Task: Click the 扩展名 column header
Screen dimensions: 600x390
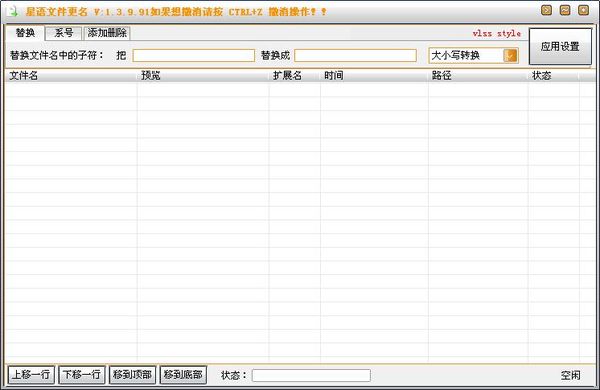Action: coord(295,76)
